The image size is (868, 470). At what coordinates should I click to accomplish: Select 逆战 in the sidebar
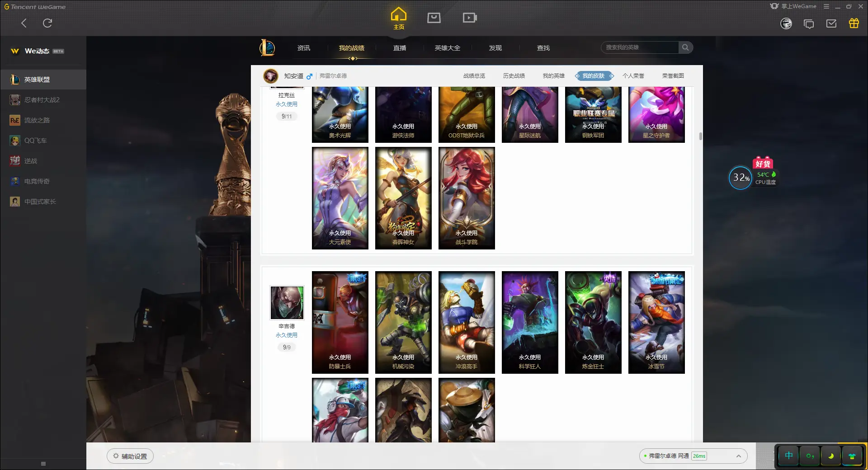43,161
